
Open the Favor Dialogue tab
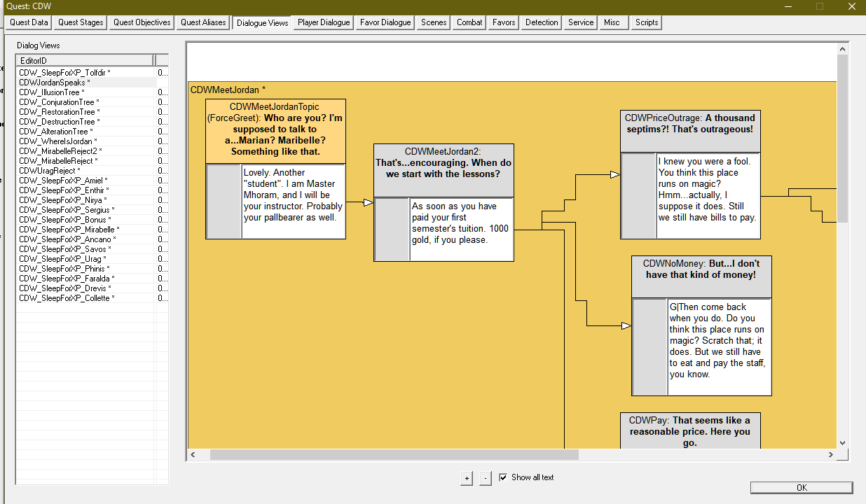click(385, 22)
